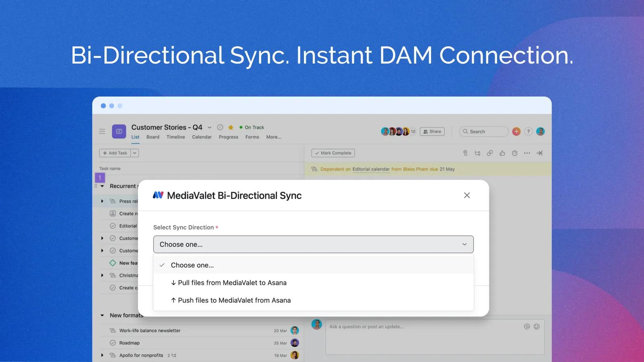The height and width of the screenshot is (362, 644).
Task: Open the hamburger sidebar menu
Action: [102, 131]
